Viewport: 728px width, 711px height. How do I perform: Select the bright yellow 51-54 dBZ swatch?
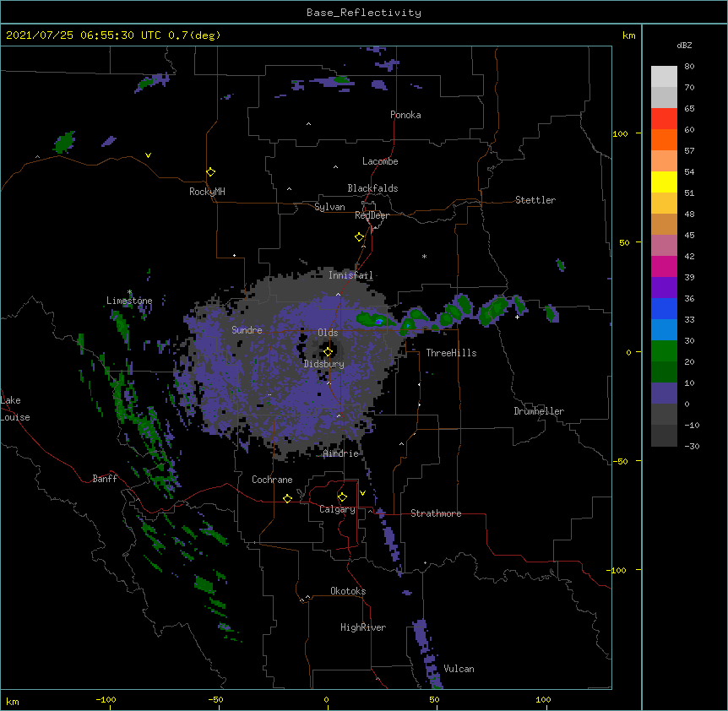[x=664, y=182]
